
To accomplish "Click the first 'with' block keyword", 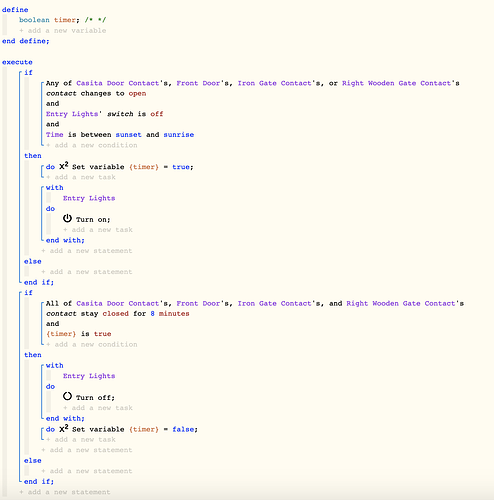I will [55, 188].
